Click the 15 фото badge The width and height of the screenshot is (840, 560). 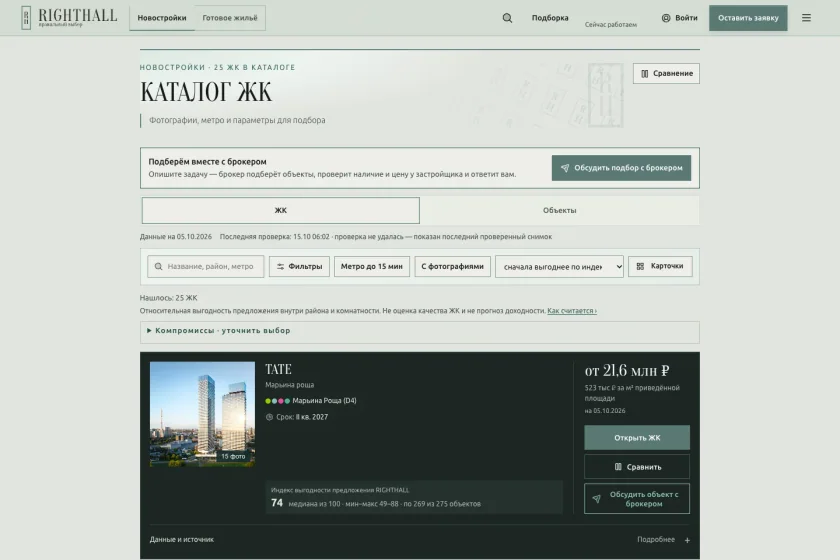pyautogui.click(x=233, y=457)
